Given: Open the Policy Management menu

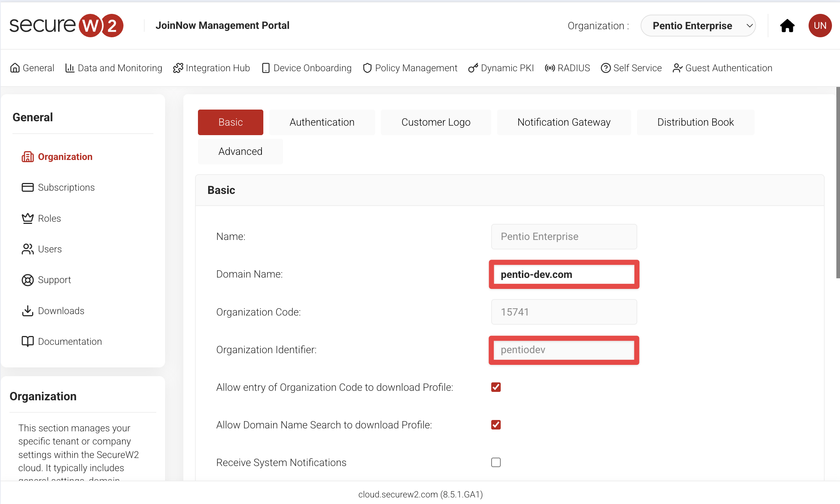Looking at the screenshot, I should (x=410, y=68).
